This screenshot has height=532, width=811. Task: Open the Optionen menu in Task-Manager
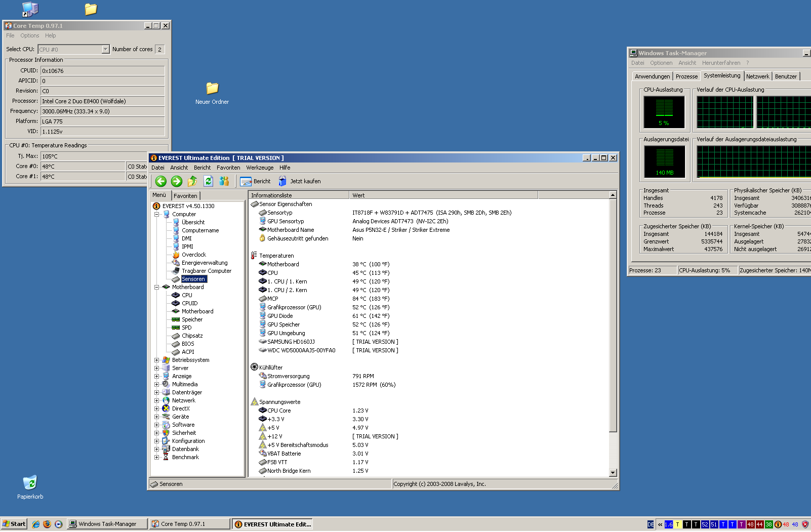pyautogui.click(x=661, y=63)
